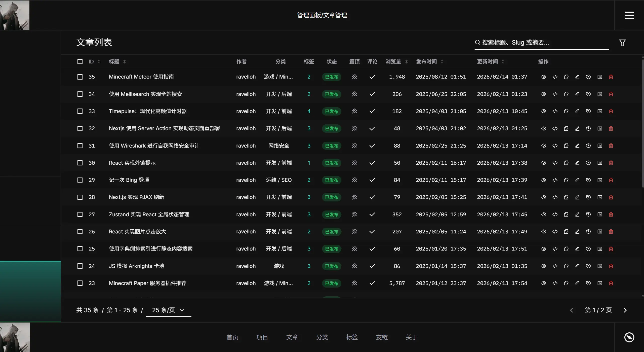Image resolution: width=644 pixels, height=352 pixels.
Task: Open the hamburger menu at top right
Action: (629, 15)
